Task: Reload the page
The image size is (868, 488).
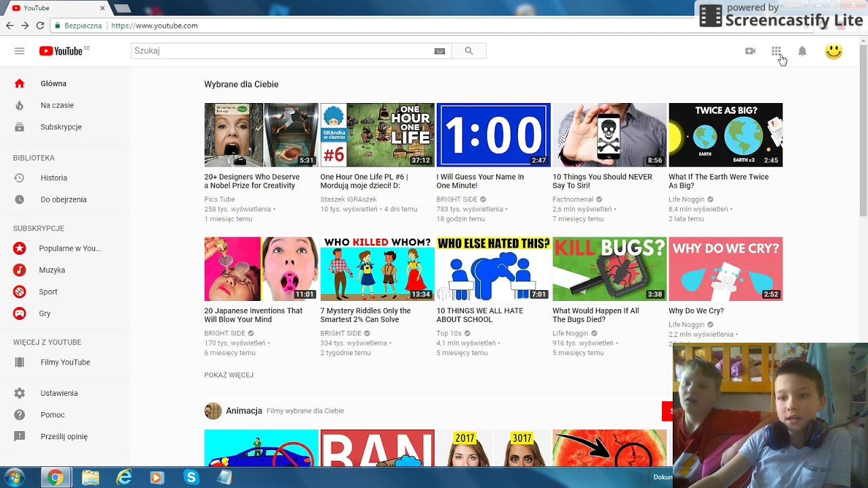Action: pyautogui.click(x=40, y=26)
